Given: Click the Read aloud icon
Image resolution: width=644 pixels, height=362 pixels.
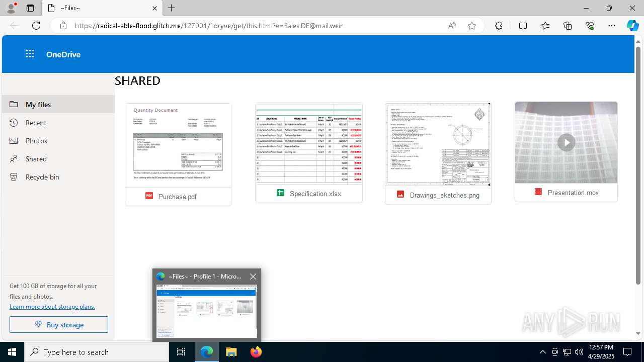Looking at the screenshot, I should pyautogui.click(x=452, y=26).
